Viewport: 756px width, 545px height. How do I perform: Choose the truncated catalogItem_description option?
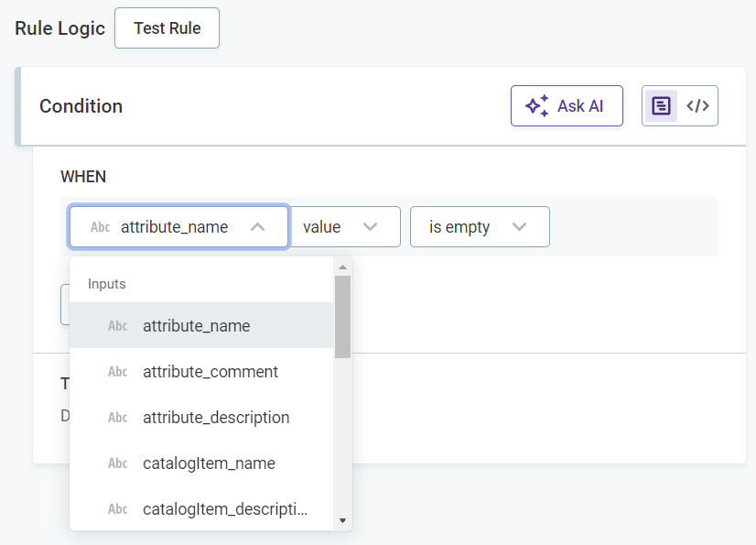tap(225, 509)
